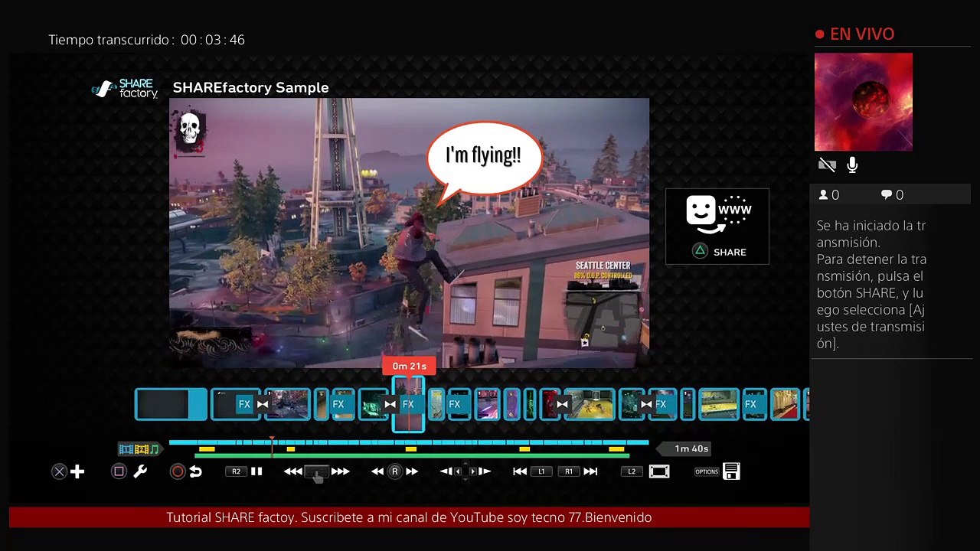This screenshot has width=980, height=551.
Task: Click the Square button icon
Action: [x=119, y=471]
